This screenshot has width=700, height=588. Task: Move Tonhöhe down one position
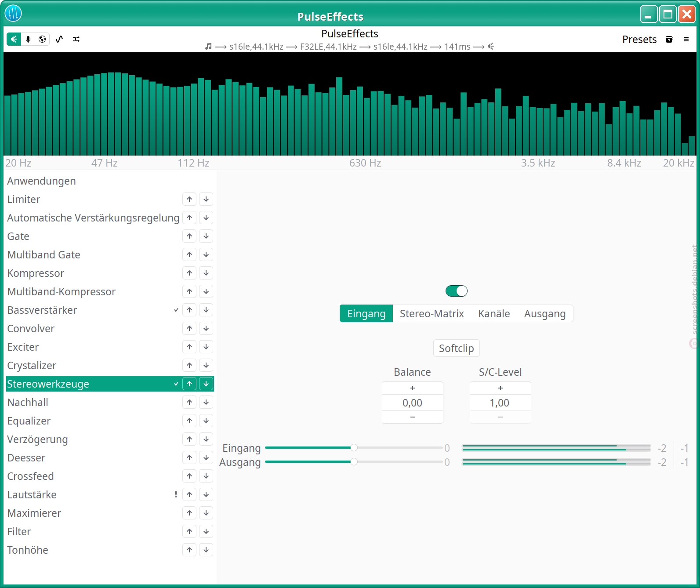click(206, 550)
